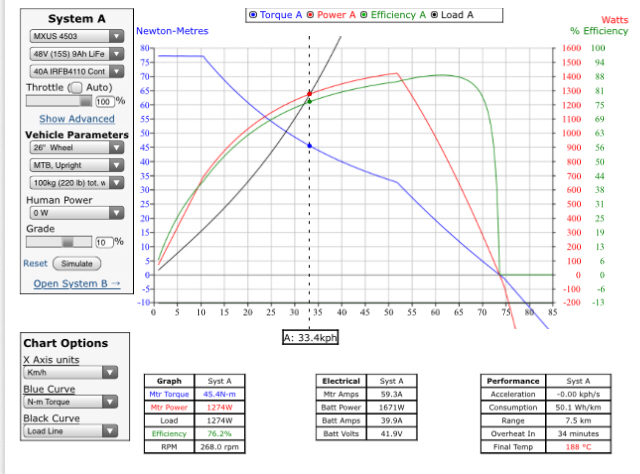Open the 48V 9Ah LiFe battery dropdown

75,54
